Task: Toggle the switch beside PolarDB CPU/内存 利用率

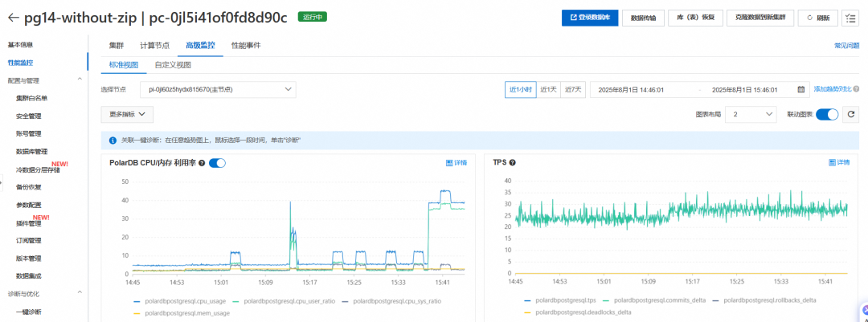Action: pyautogui.click(x=217, y=163)
